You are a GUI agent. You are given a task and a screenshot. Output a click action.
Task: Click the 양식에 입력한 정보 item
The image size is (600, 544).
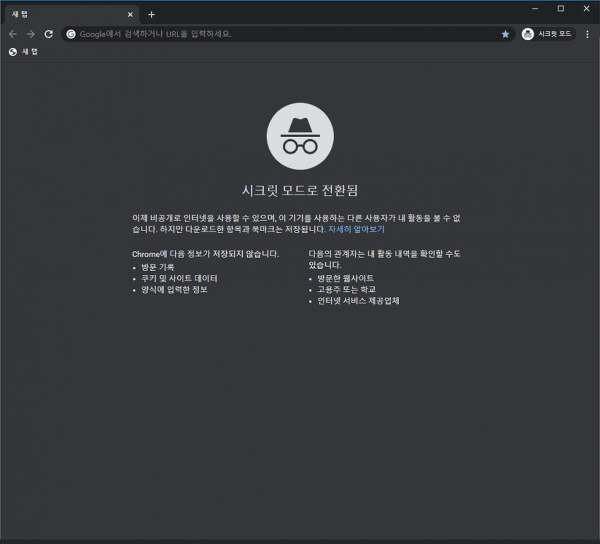click(174, 290)
